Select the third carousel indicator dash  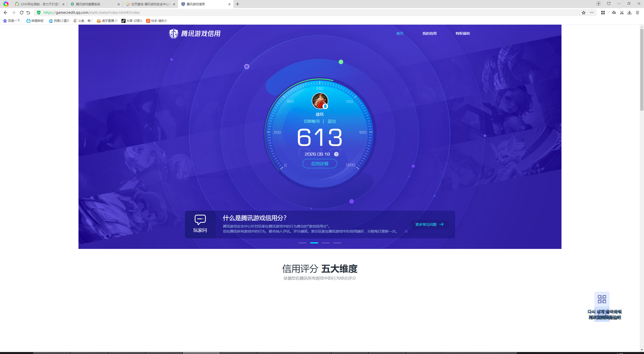tap(326, 243)
